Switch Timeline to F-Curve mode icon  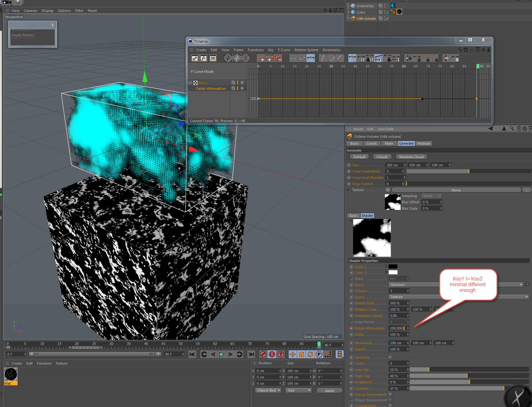[x=204, y=58]
